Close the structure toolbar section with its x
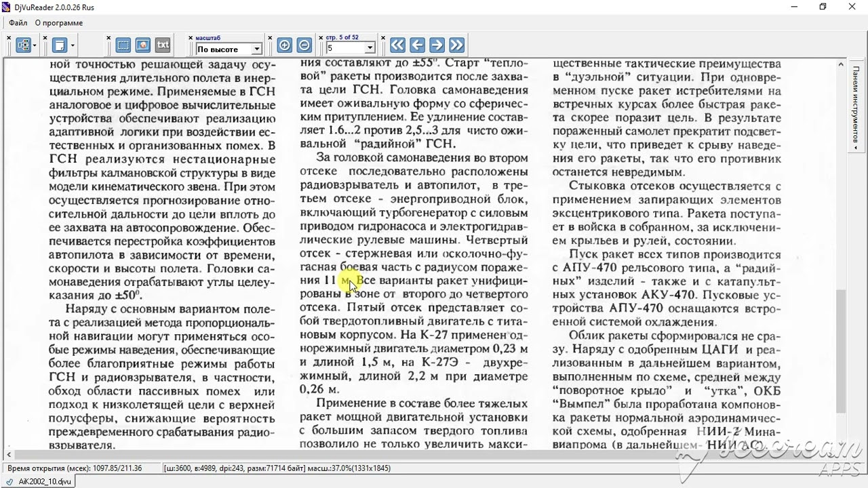 tap(9, 38)
